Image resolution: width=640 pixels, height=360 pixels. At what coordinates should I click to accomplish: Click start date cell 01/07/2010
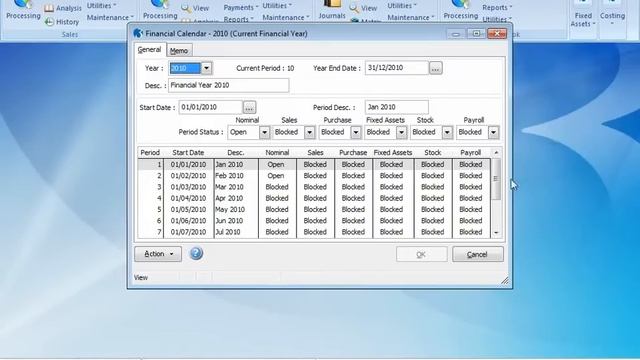coord(188,232)
